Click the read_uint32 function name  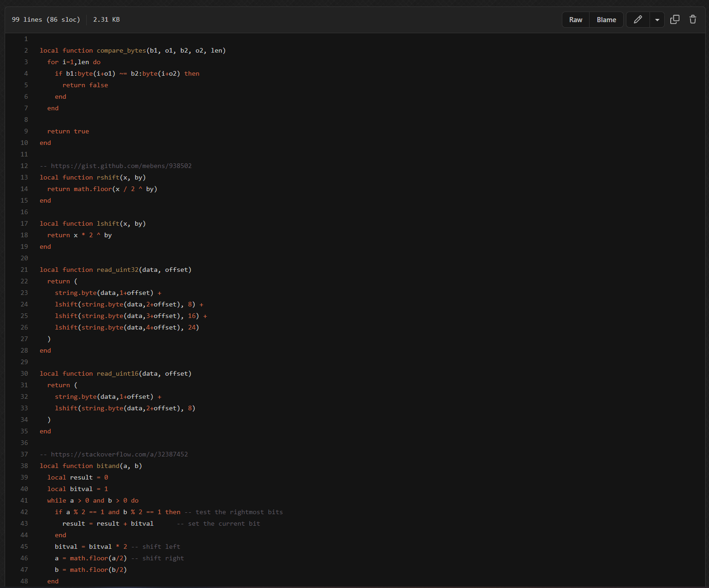[x=118, y=270]
